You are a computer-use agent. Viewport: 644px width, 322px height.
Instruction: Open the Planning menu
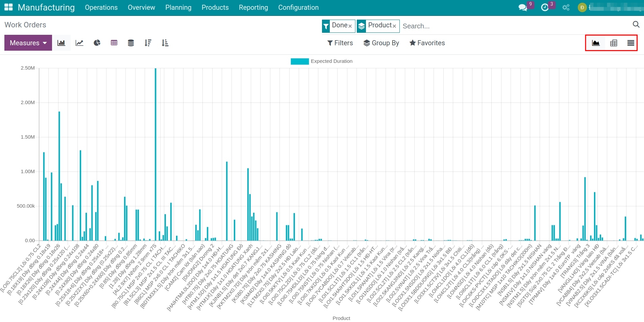(x=178, y=7)
